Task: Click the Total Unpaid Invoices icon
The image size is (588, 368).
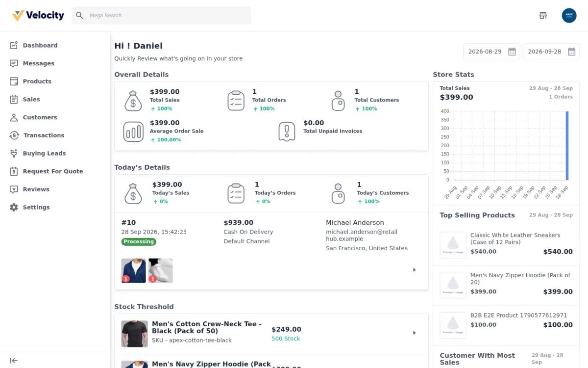Action: pos(287,131)
